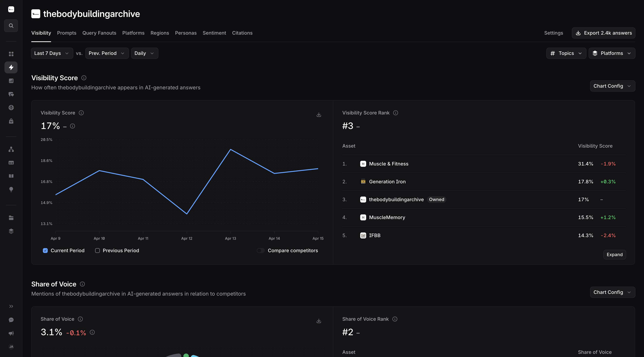Image resolution: width=644 pixels, height=357 pixels.
Task: Select the thebodybuildingarchive row in rank table
Action: pyautogui.click(x=484, y=200)
